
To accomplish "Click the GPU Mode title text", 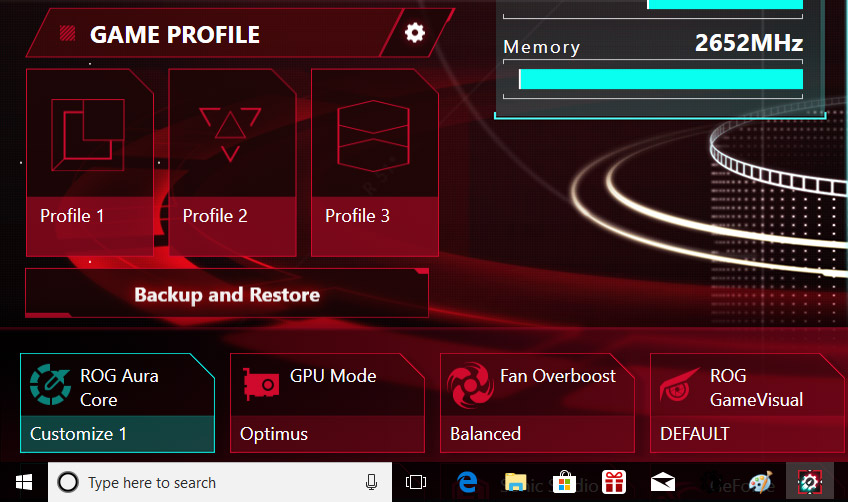I will (333, 376).
